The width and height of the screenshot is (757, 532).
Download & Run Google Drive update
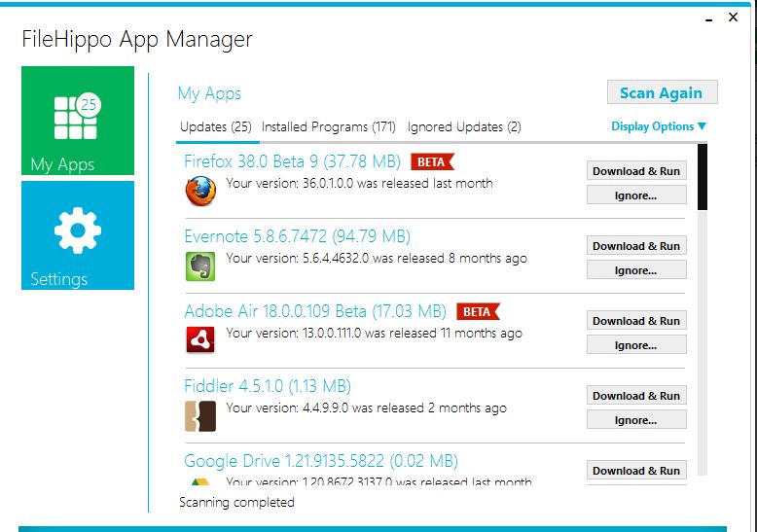pos(636,470)
